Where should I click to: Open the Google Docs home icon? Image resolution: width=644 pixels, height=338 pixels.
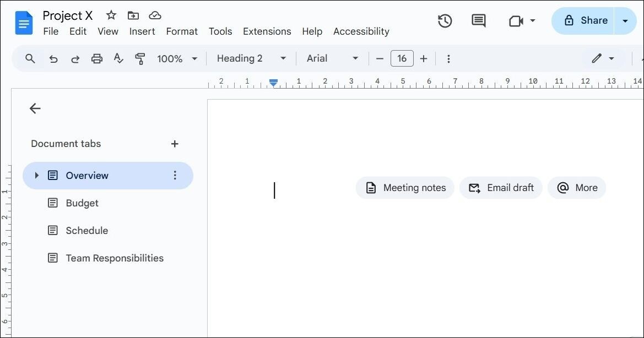[x=24, y=23]
